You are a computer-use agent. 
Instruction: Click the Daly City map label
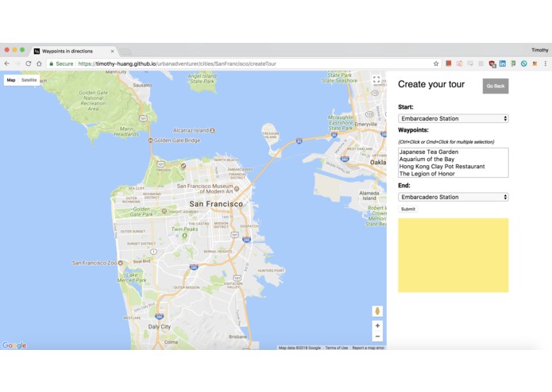[159, 327]
